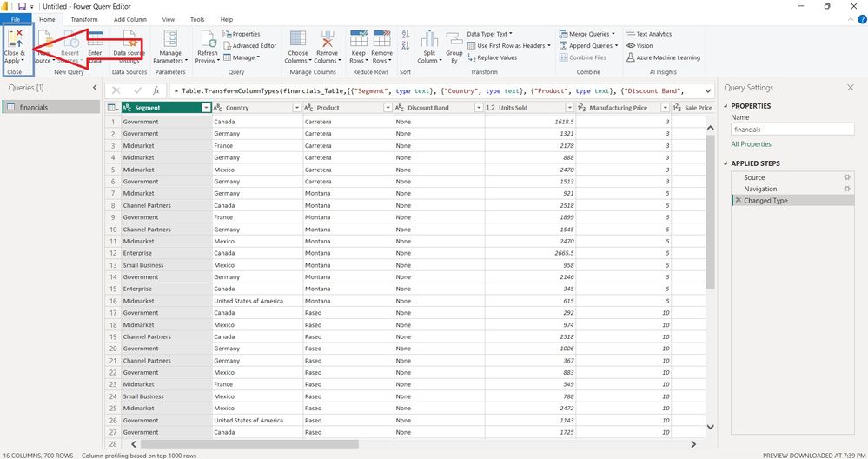Sort the column ascending
The width and height of the screenshot is (868, 459).
(x=405, y=34)
